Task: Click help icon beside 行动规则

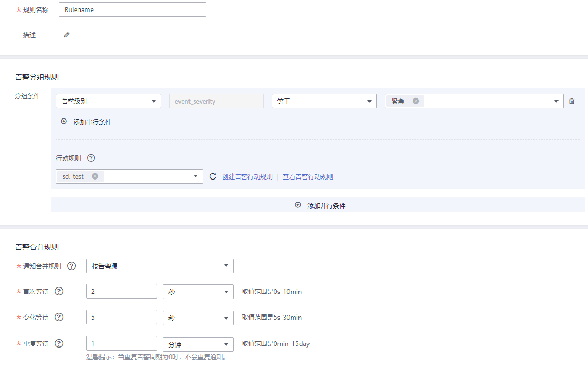Action: pos(91,158)
